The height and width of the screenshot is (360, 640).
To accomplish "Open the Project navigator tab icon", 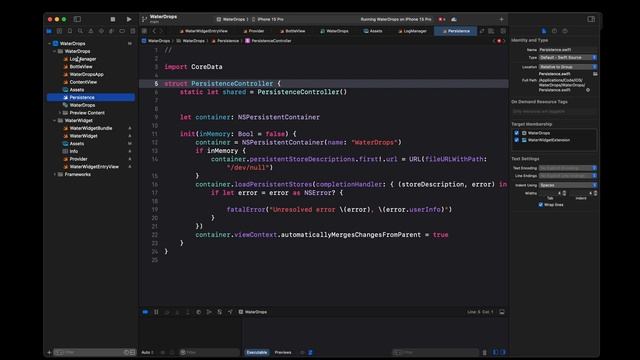I will (49, 31).
